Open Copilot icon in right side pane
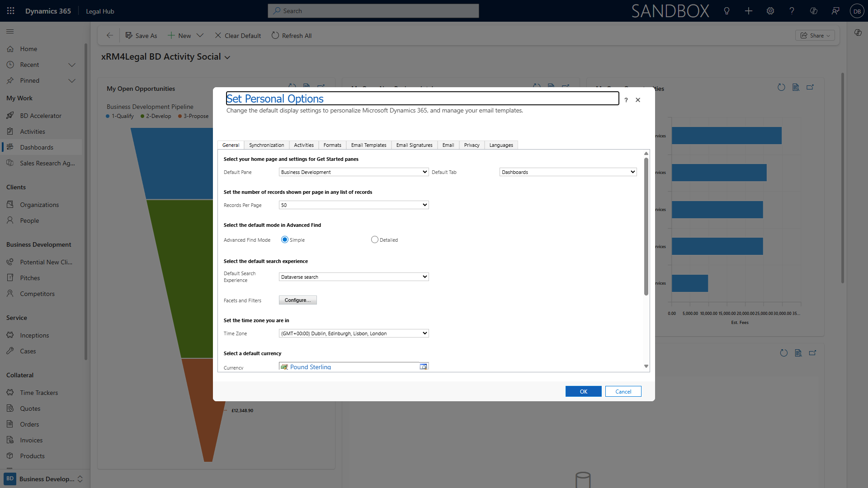The height and width of the screenshot is (488, 868). click(x=858, y=33)
